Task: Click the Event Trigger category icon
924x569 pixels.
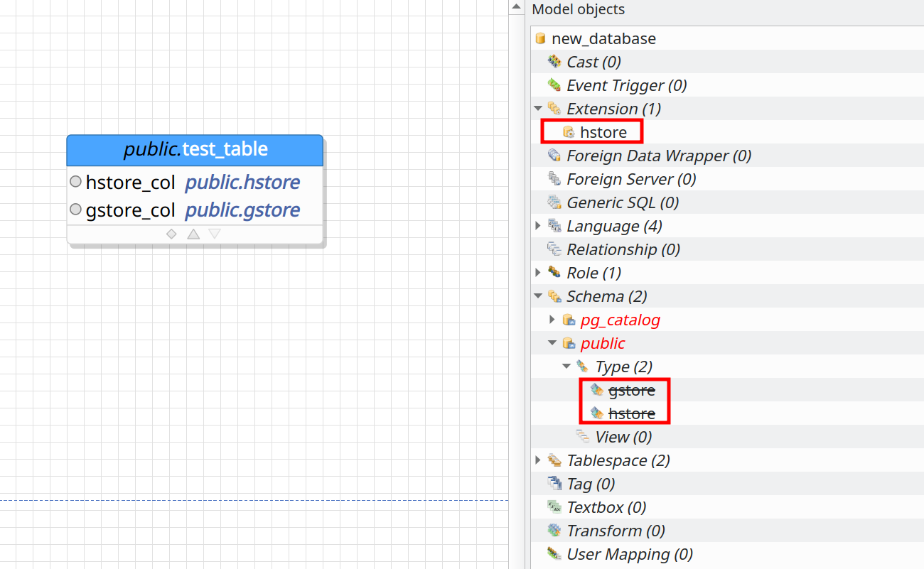Action: (x=554, y=85)
